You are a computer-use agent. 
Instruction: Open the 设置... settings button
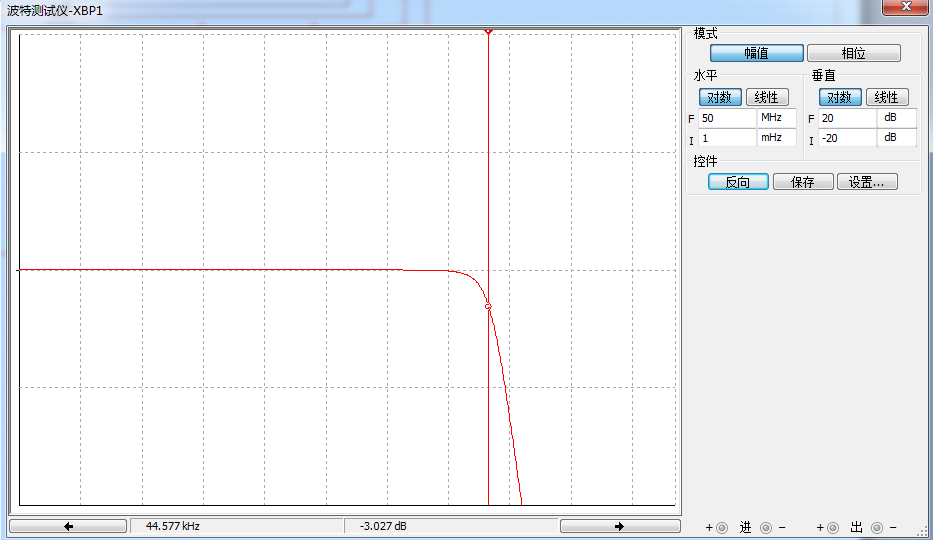[867, 182]
